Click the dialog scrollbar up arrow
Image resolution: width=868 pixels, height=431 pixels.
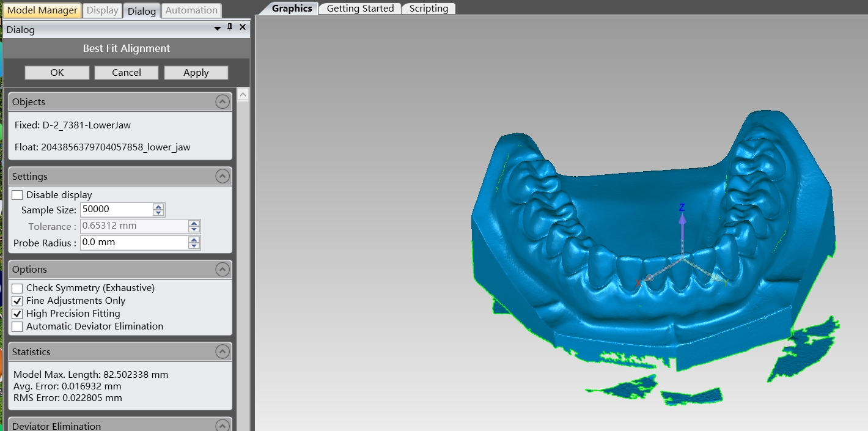243,95
